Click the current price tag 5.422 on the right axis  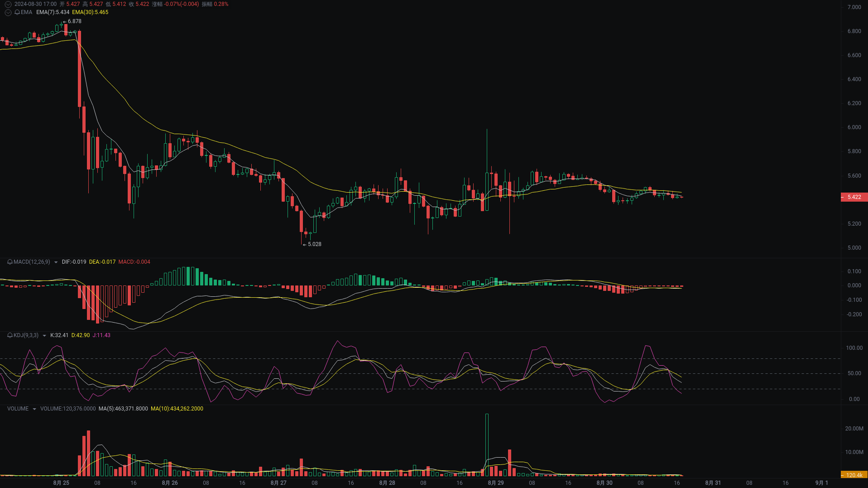[x=854, y=197]
